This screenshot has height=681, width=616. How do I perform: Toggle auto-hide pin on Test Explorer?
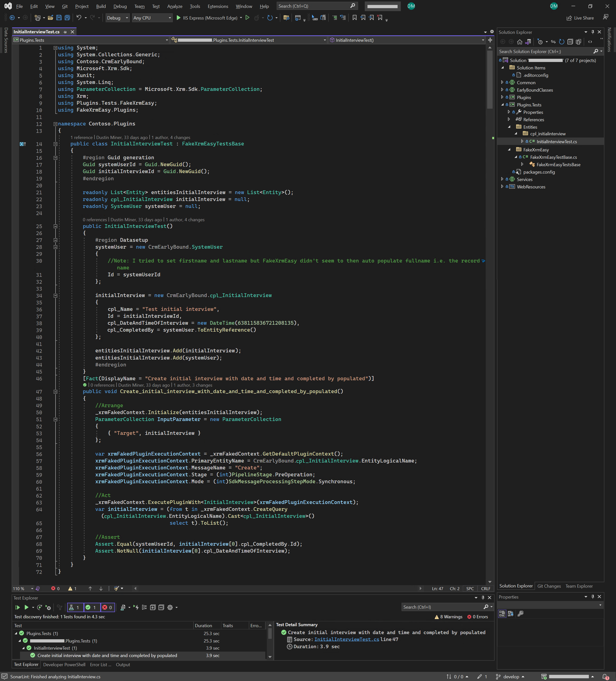pyautogui.click(x=483, y=598)
